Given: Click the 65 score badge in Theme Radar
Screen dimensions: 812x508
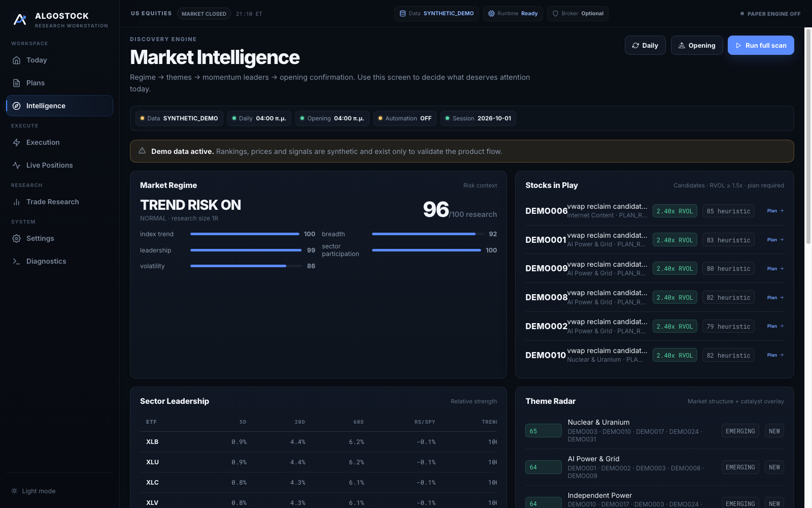Looking at the screenshot, I should (x=543, y=431).
